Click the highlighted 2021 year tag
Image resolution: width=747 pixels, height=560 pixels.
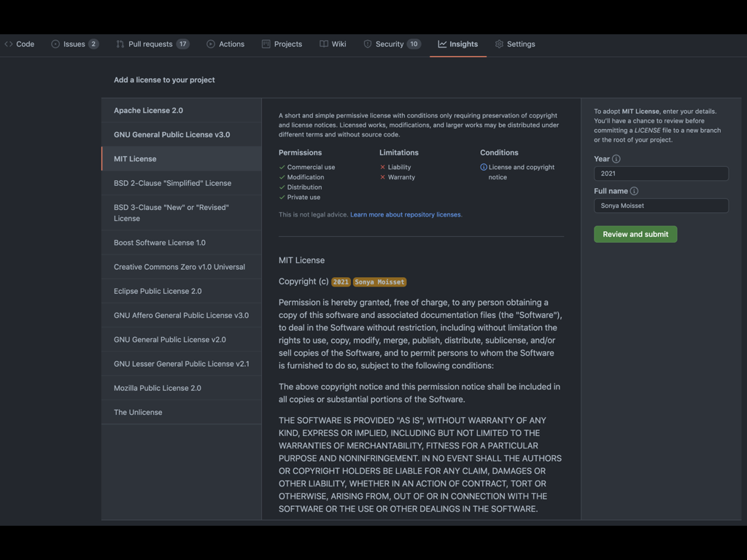click(341, 282)
